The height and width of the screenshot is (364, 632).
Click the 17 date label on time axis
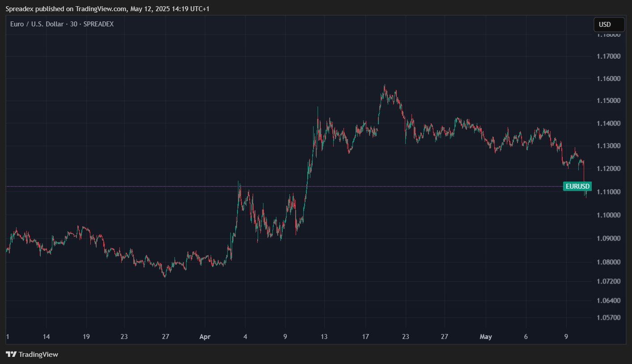click(x=365, y=337)
